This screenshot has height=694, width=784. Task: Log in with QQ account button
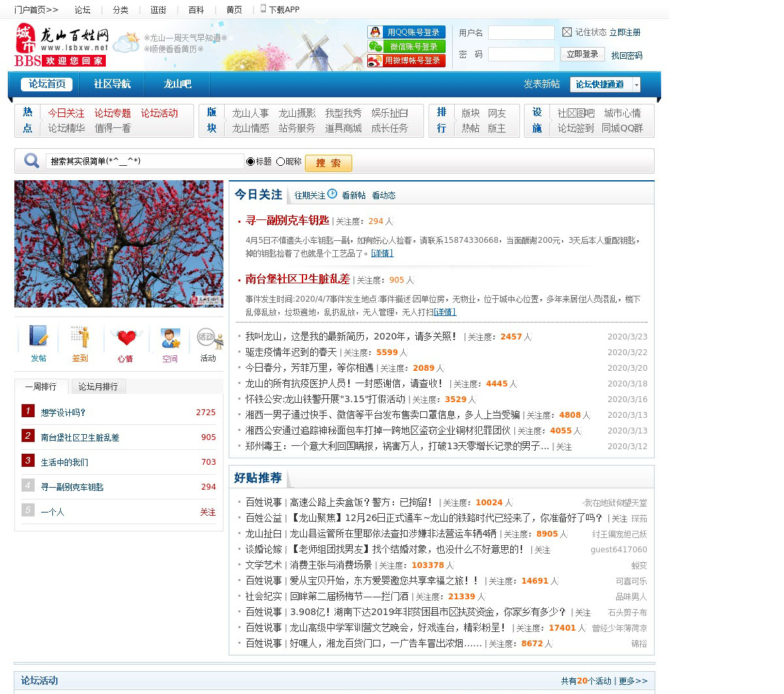pyautogui.click(x=406, y=32)
